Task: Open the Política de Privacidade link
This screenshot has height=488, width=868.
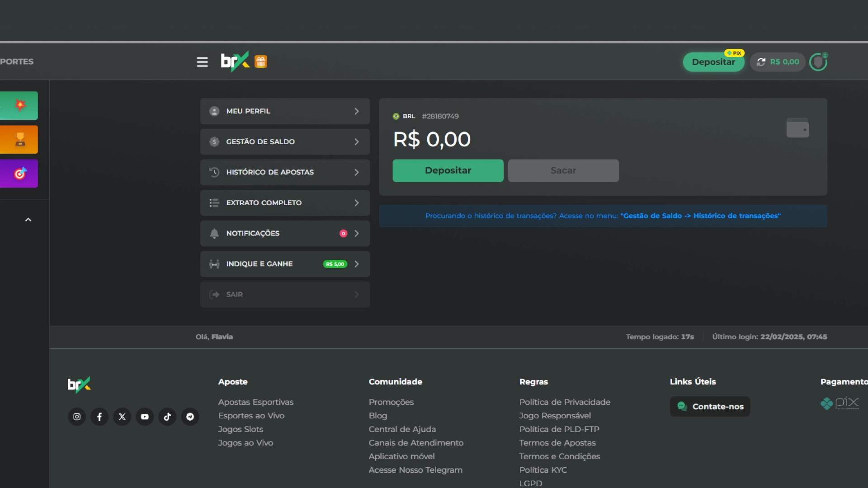Action: point(565,402)
